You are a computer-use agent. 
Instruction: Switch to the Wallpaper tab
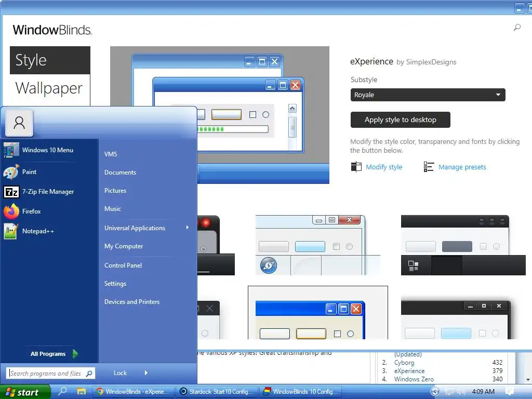[50, 88]
